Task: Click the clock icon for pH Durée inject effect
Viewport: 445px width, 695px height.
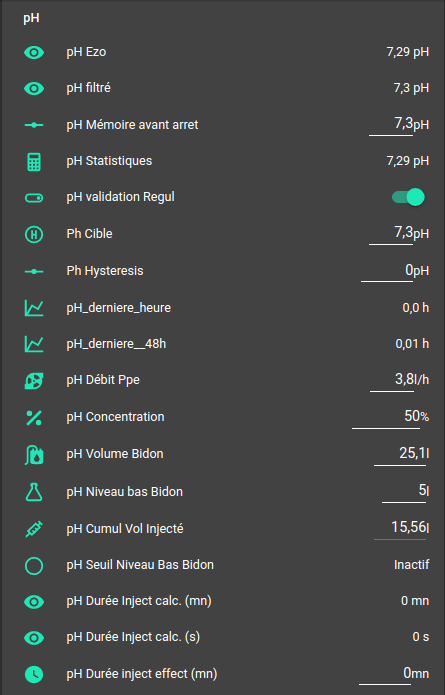Action: tap(34, 674)
